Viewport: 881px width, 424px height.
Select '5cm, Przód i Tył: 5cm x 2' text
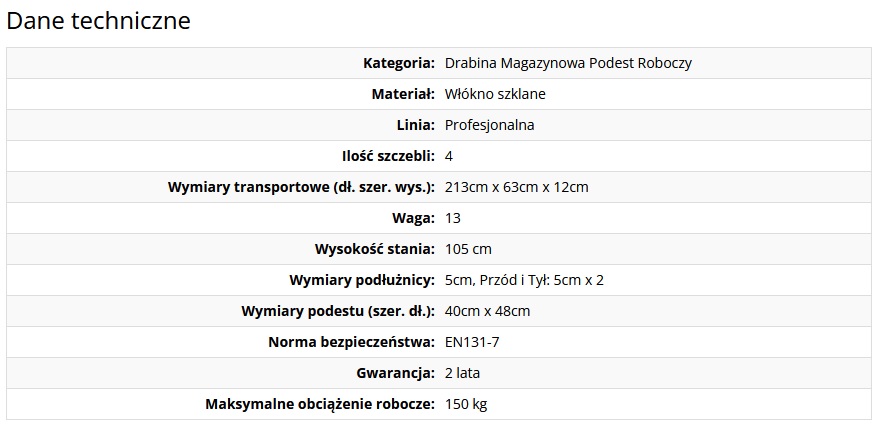(x=524, y=280)
